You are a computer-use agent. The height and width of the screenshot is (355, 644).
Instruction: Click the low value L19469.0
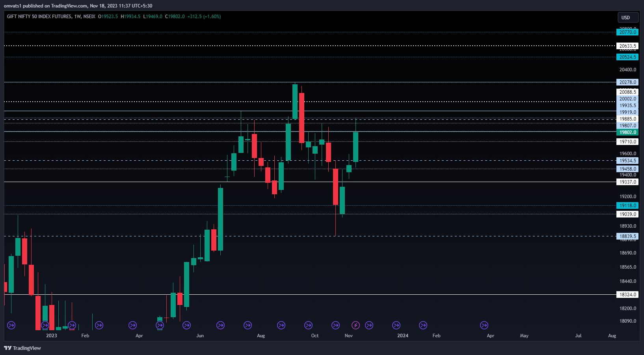[x=153, y=17]
